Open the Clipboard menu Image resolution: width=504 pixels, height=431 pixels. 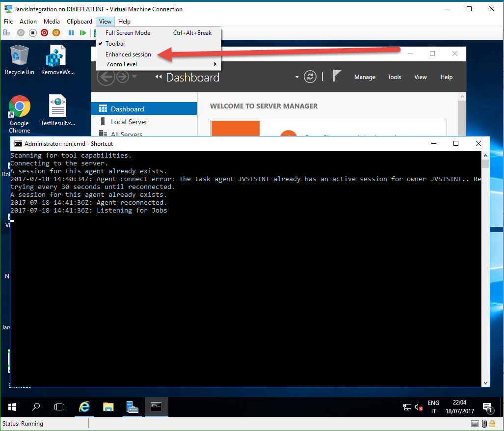coord(80,22)
